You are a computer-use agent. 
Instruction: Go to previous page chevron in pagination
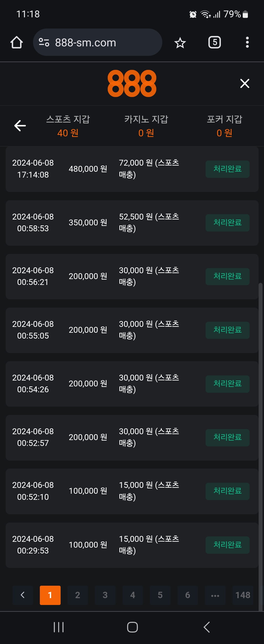pyautogui.click(x=22, y=595)
